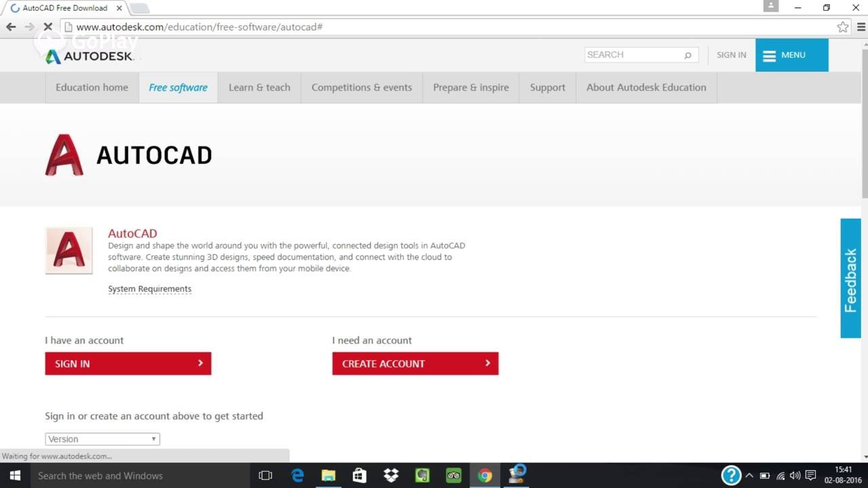Viewport: 868px width, 488px height.
Task: Open the About Autodesk Education tab
Action: [x=646, y=87]
